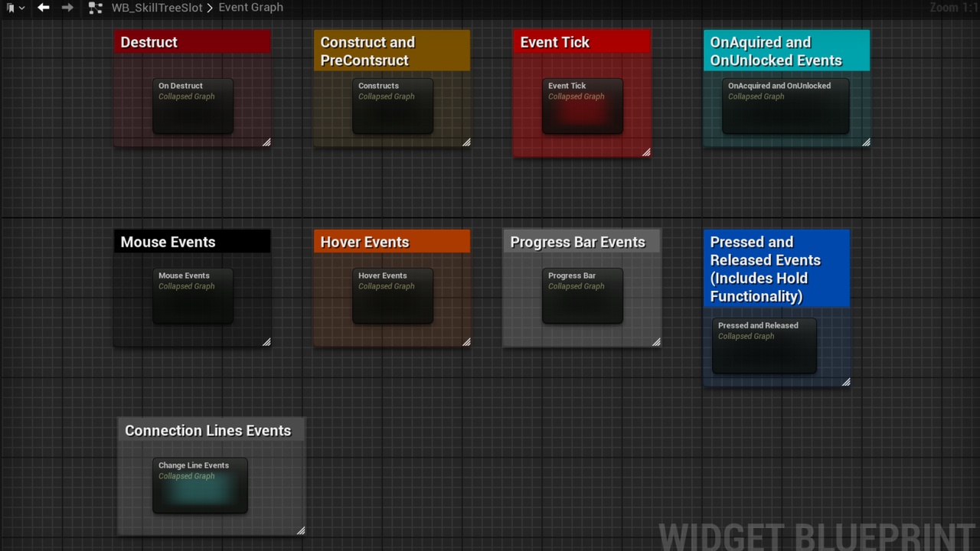Select the Constructs collapsed graph node
This screenshot has width=980, height=551.
pos(392,106)
